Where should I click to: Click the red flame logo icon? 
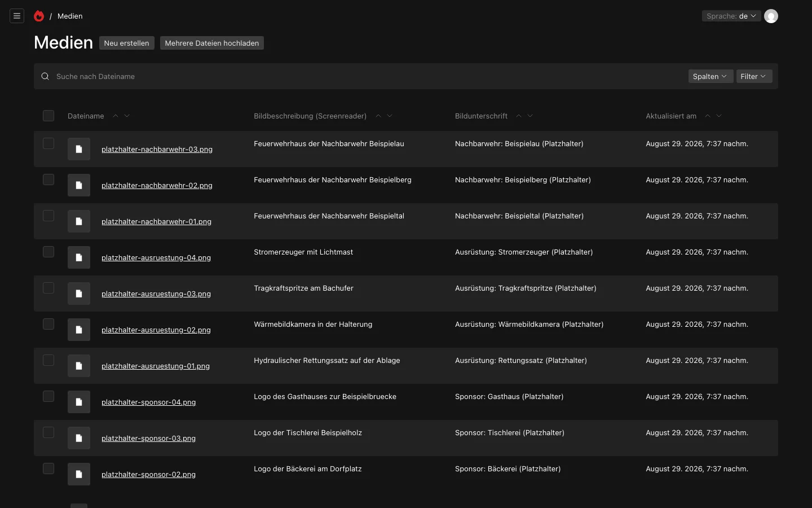(x=39, y=16)
